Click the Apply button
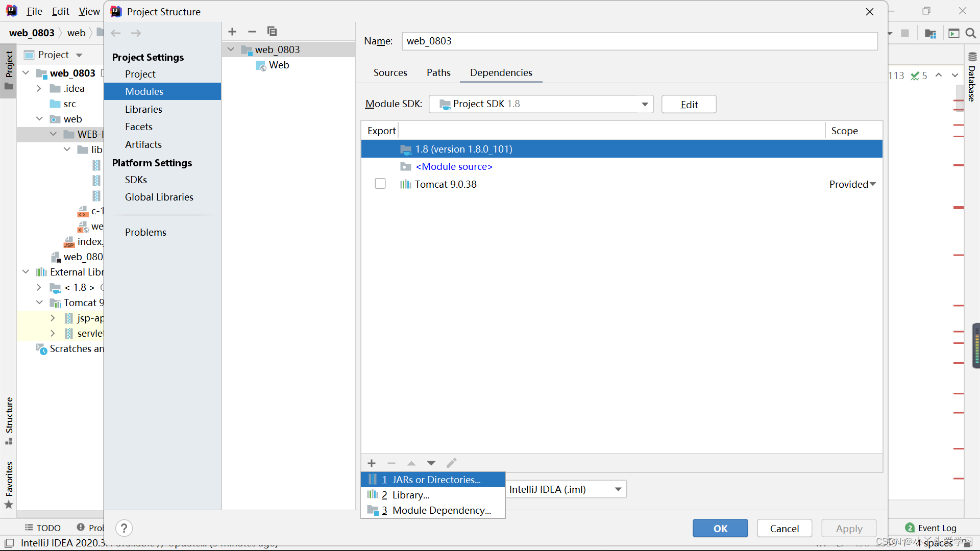 pos(849,529)
